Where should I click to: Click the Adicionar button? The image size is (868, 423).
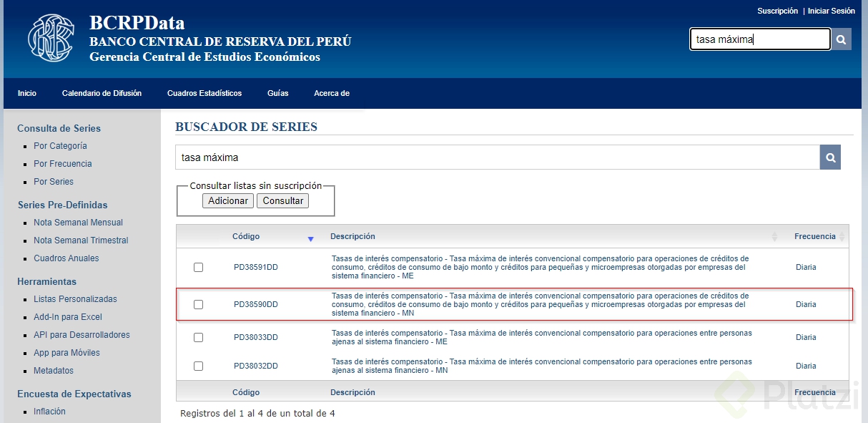click(227, 200)
